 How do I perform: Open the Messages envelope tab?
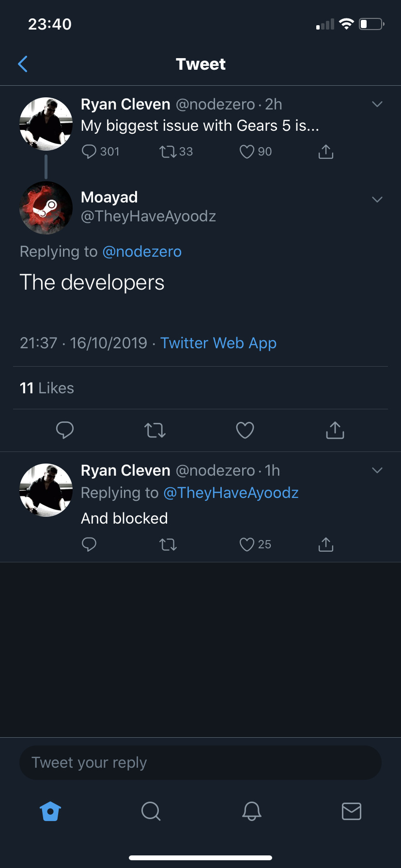(352, 811)
